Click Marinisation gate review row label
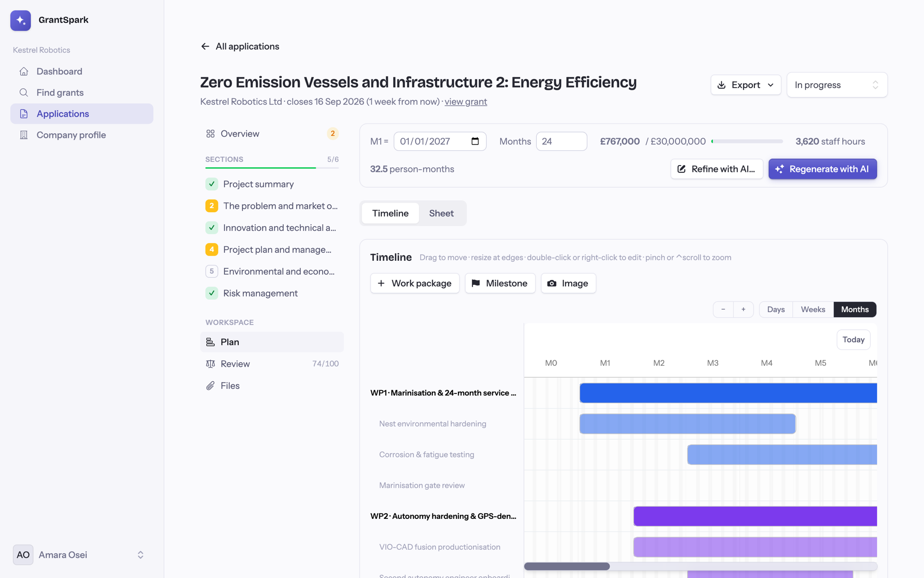This screenshot has width=924, height=578. [422, 486]
